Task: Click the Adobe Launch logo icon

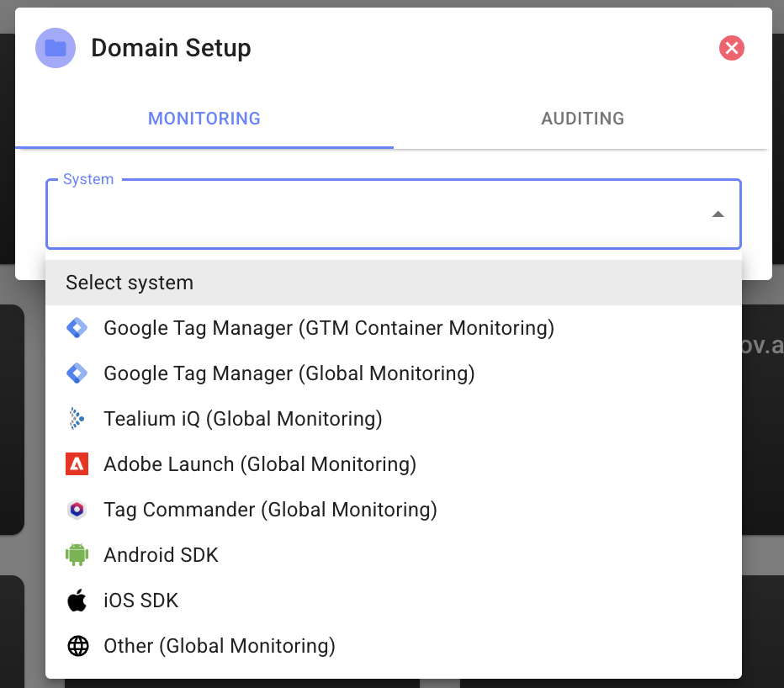Action: click(77, 464)
